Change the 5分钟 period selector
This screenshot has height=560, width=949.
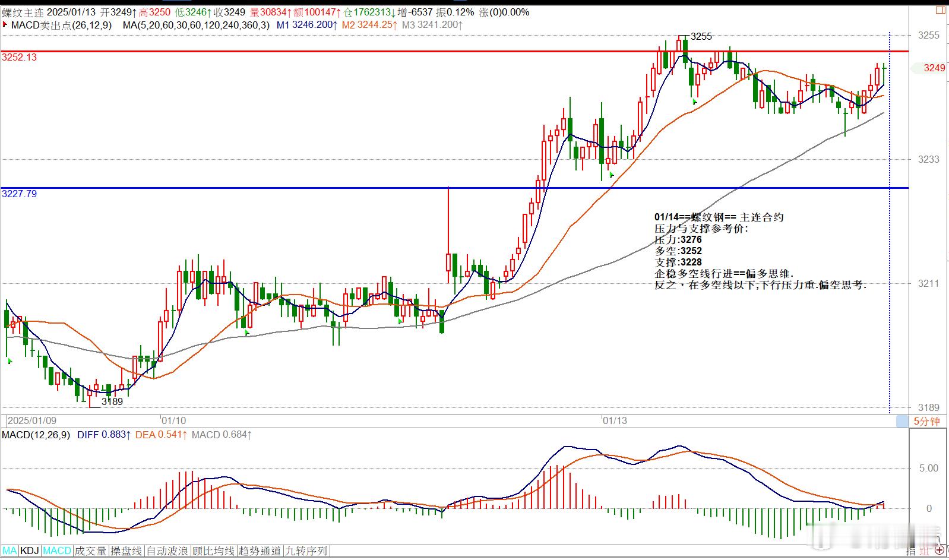pos(926,421)
